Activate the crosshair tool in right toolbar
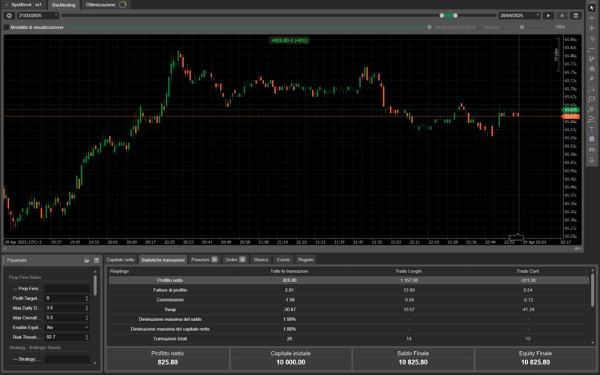600x375 pixels. tap(592, 18)
